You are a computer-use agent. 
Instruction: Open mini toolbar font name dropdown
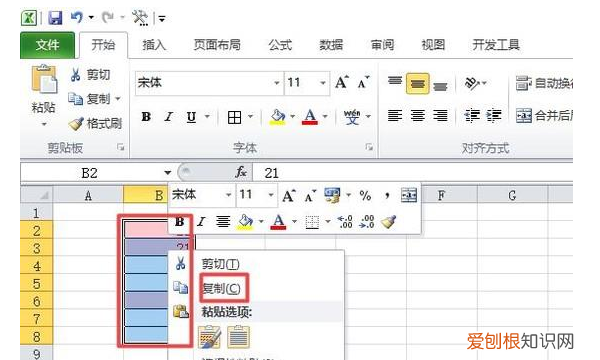[x=228, y=195]
